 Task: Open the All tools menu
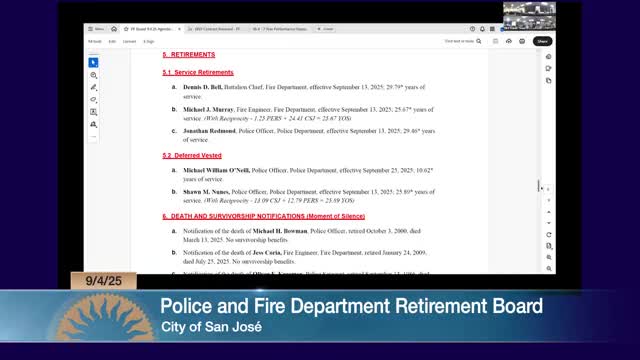click(95, 42)
